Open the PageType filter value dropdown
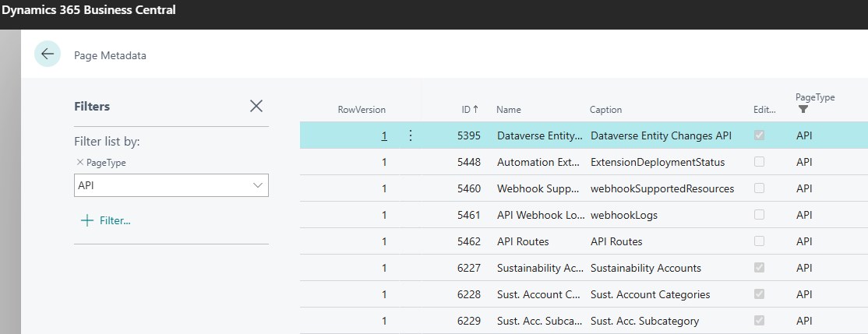Viewport: 868px width, 334px height. (x=257, y=186)
